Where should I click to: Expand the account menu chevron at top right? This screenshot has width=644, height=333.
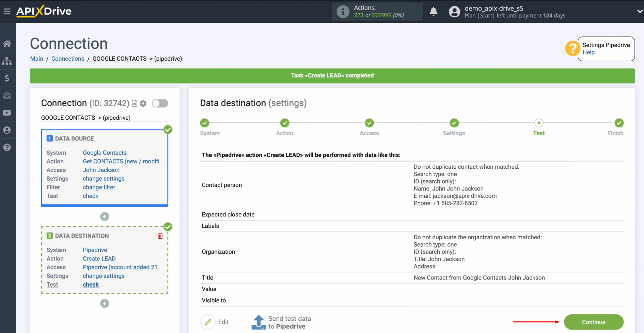point(639,11)
